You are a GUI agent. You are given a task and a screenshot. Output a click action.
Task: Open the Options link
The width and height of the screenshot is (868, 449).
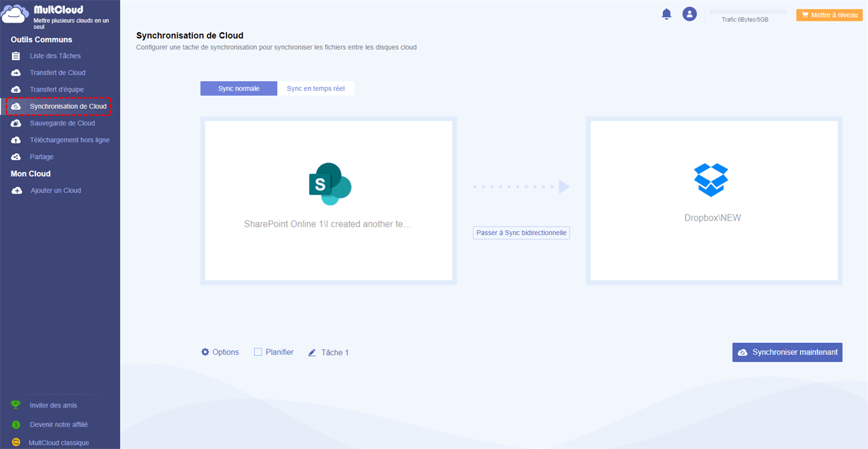tap(226, 352)
